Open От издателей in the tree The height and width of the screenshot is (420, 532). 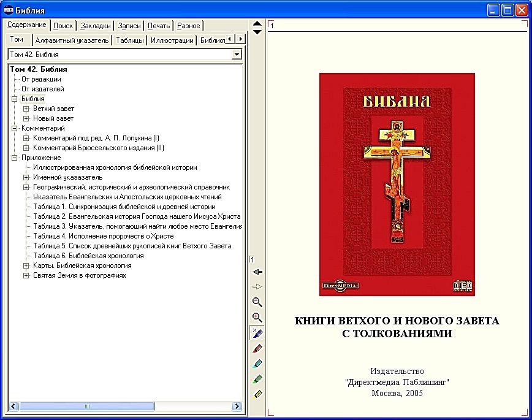pyautogui.click(x=43, y=89)
